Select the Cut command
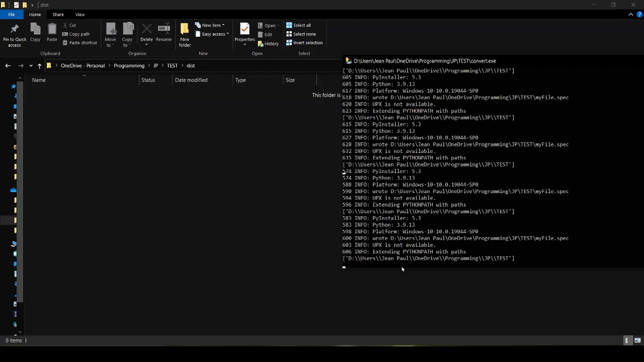 [69, 25]
